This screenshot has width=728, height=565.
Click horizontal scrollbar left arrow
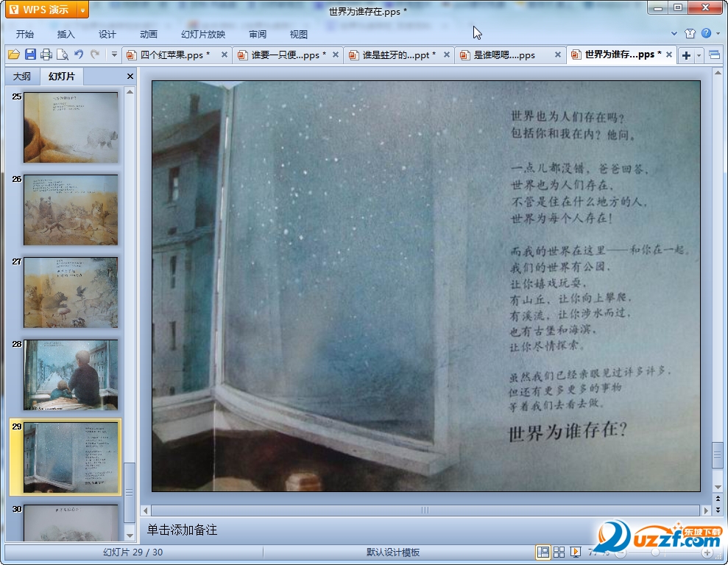(x=145, y=510)
